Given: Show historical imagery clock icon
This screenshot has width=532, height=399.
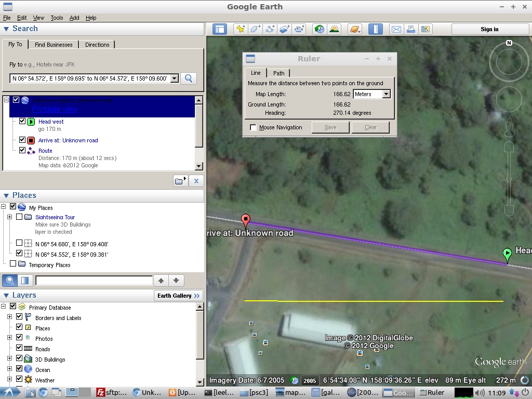Looking at the screenshot, I should click(320, 29).
